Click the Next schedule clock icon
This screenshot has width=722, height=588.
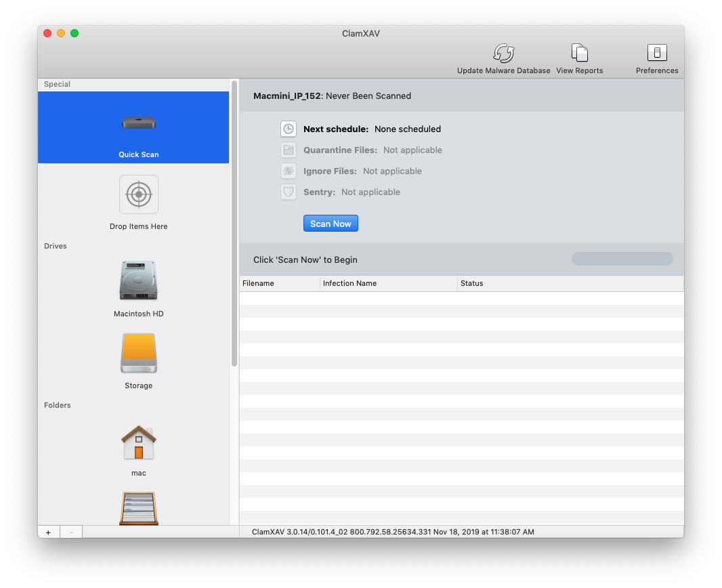[x=289, y=129]
